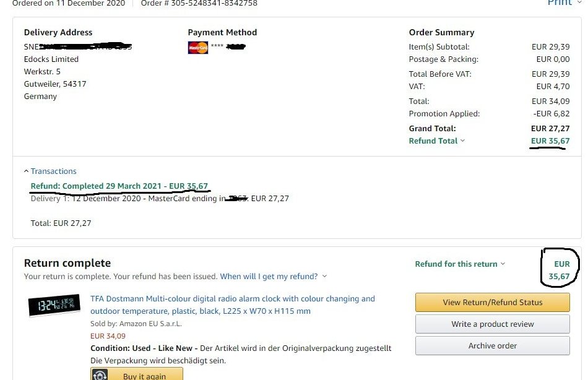The height and width of the screenshot is (380, 588).
Task: Click the Delivery 1 transaction line
Action: (x=160, y=199)
